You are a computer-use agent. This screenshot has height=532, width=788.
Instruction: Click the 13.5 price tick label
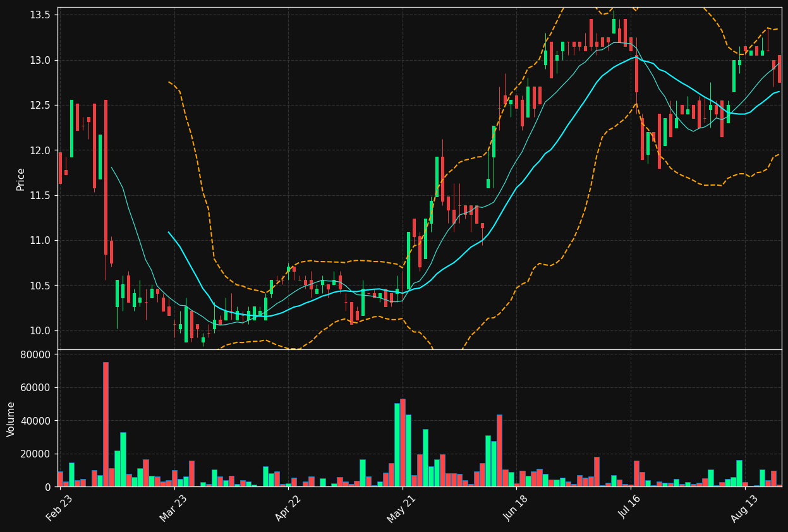coord(41,15)
